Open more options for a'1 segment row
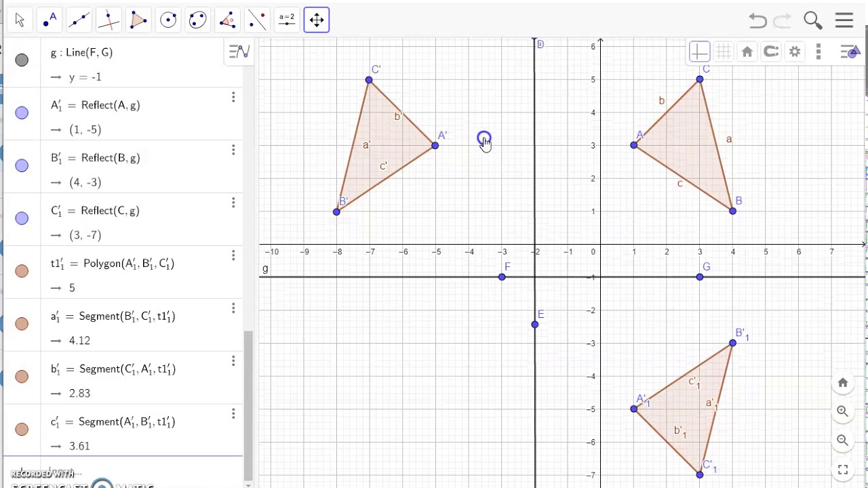 pyautogui.click(x=233, y=308)
